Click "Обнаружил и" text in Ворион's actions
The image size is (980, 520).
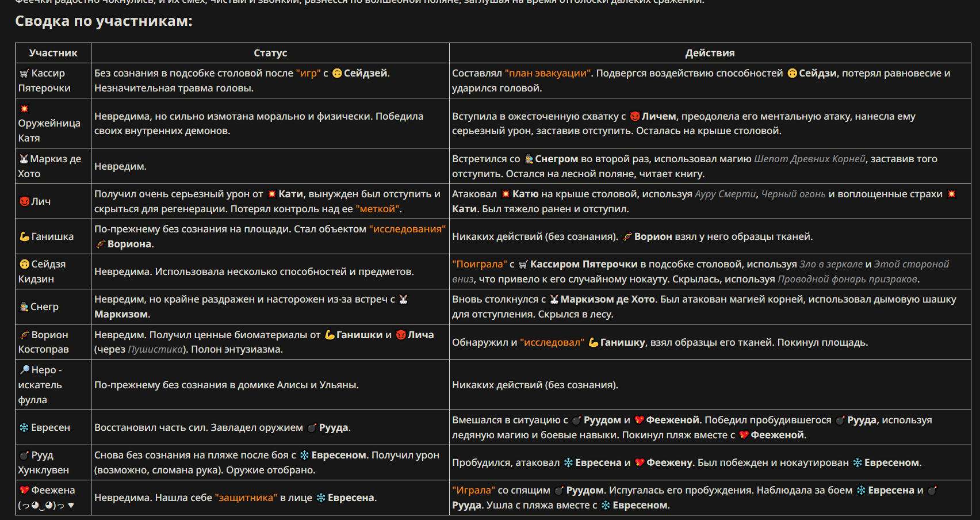[484, 342]
